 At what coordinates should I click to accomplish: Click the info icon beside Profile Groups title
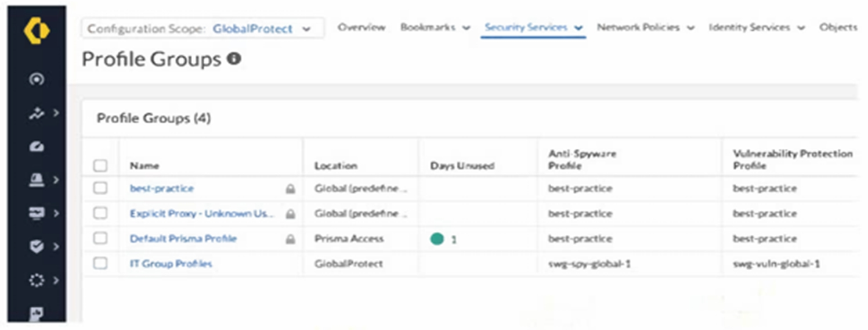234,59
